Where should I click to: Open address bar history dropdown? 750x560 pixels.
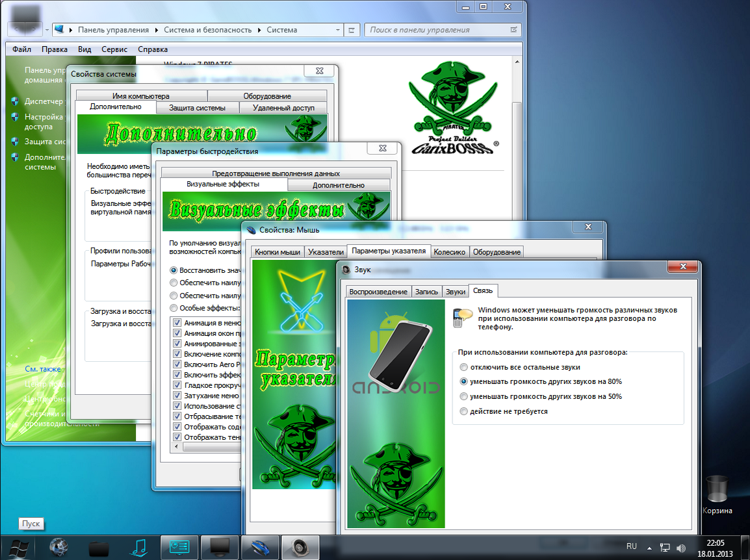[x=338, y=30]
